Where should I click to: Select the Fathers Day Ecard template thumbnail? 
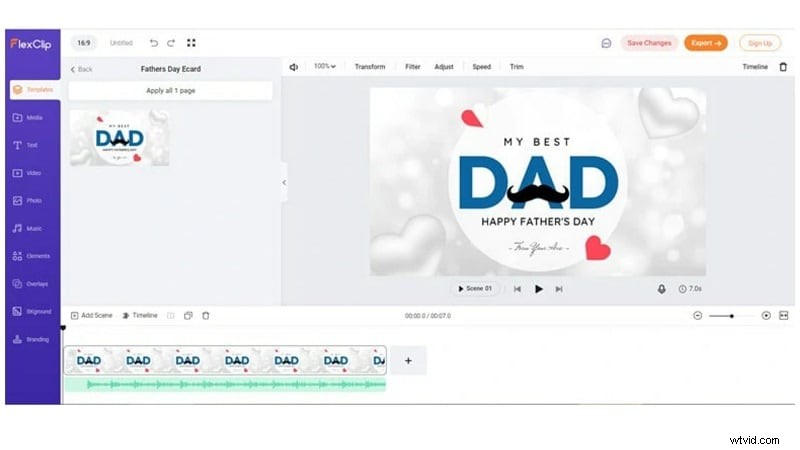pyautogui.click(x=119, y=138)
